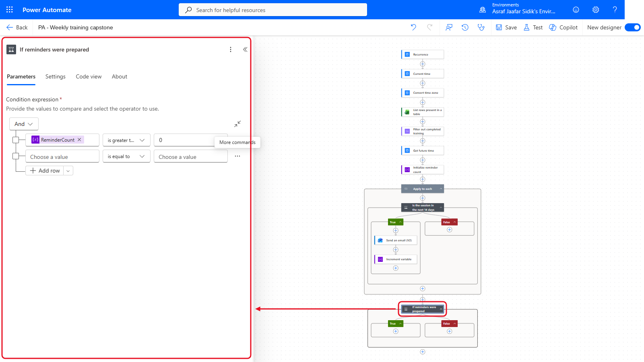Collapse the Apply to each node chevron
The height and width of the screenshot is (362, 644).
pos(441,189)
